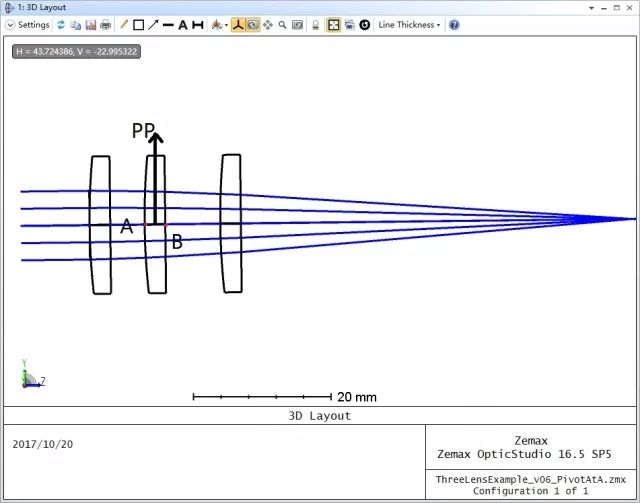The image size is (640, 503).
Task: Click the magnifier zoom icon
Action: coord(283,24)
